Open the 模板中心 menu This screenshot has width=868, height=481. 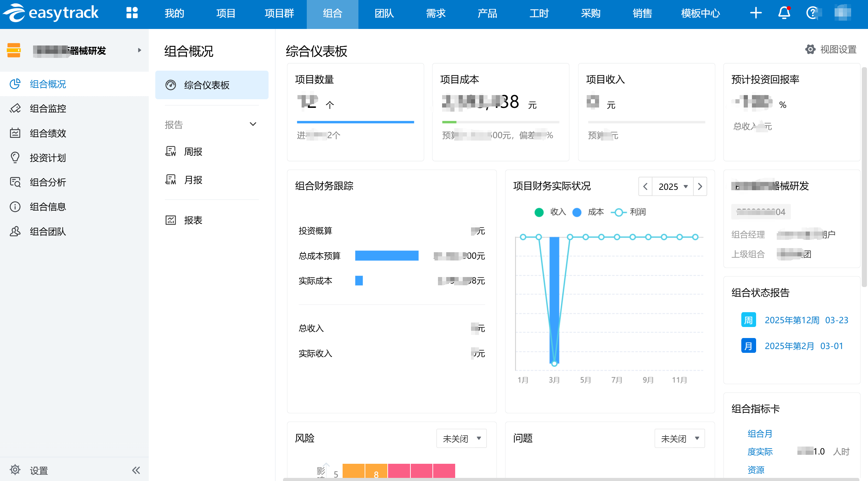pyautogui.click(x=700, y=13)
